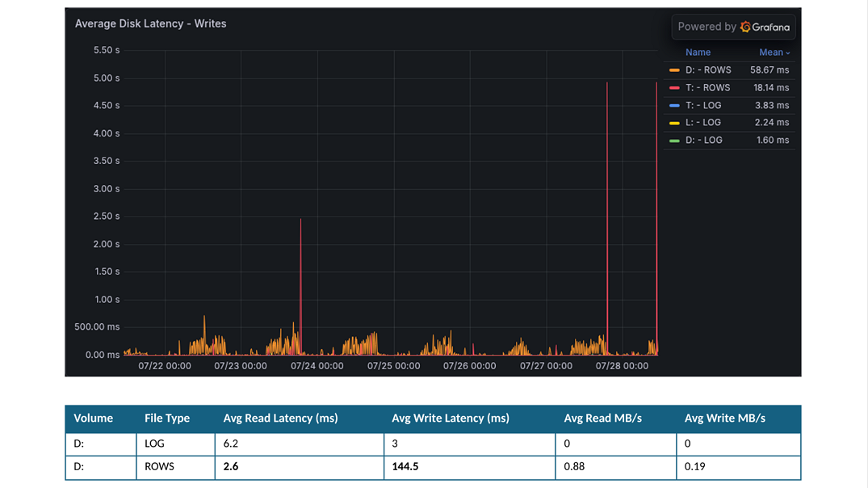Image resolution: width=868 pixels, height=488 pixels.
Task: Select the bold 2.6 read latency cell
Action: point(300,467)
